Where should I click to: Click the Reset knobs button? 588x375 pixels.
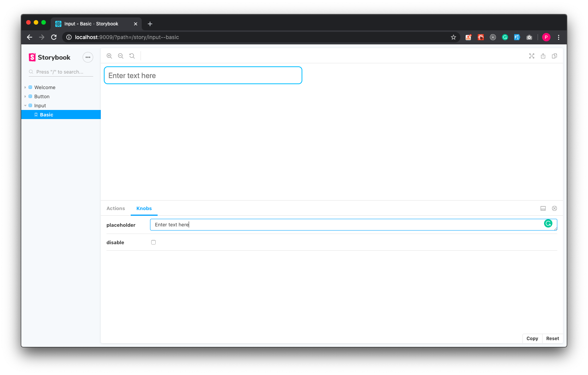pos(552,339)
